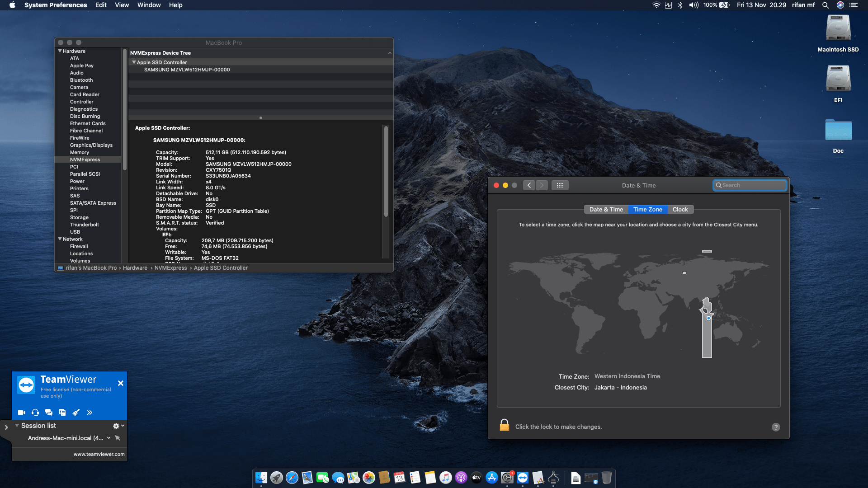Viewport: 868px width, 488px height.
Task: Show all preferences grid button
Action: [560, 185]
